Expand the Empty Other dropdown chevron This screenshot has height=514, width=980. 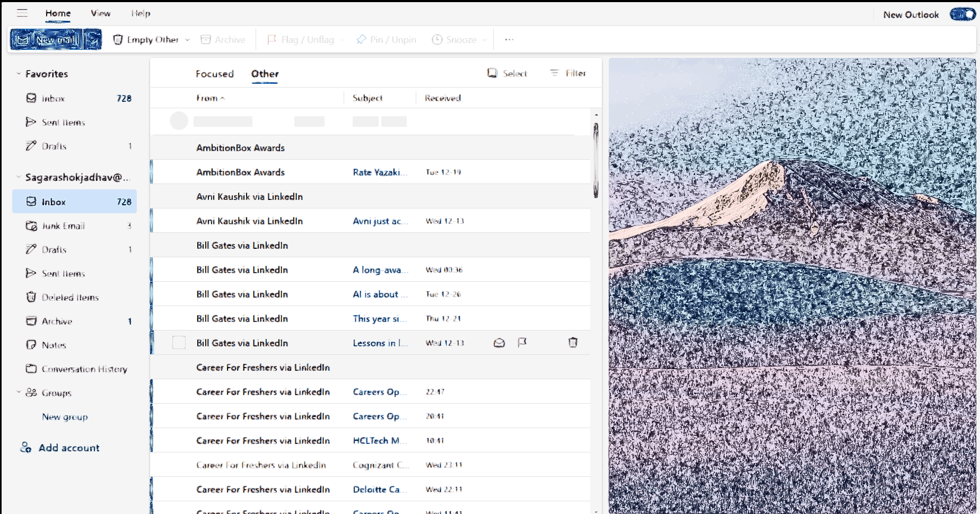187,40
